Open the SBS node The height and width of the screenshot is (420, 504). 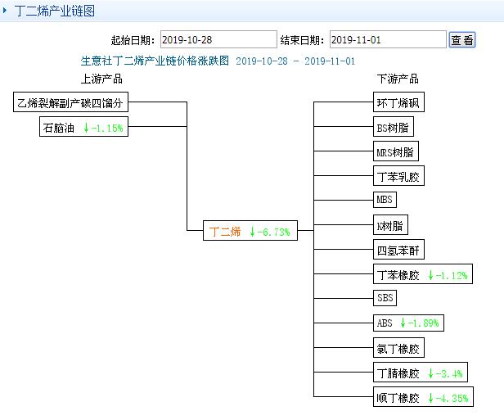tap(385, 298)
